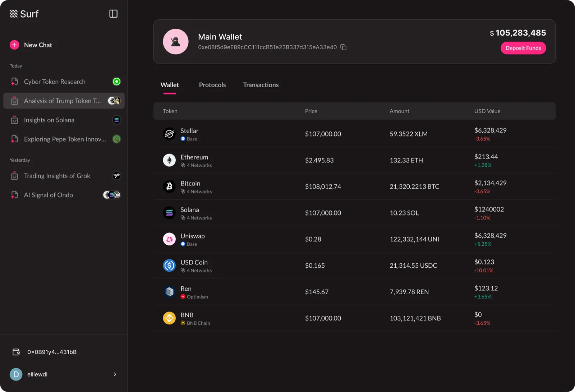This screenshot has height=392, width=575.
Task: Click the $1240002 Solana USD value
Action: point(489,209)
